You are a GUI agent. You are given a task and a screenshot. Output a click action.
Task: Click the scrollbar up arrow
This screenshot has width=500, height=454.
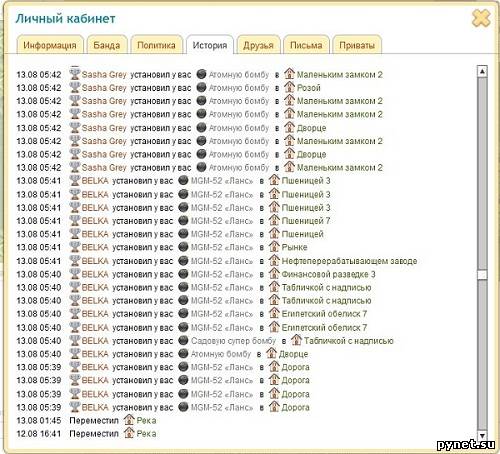tap(482, 71)
